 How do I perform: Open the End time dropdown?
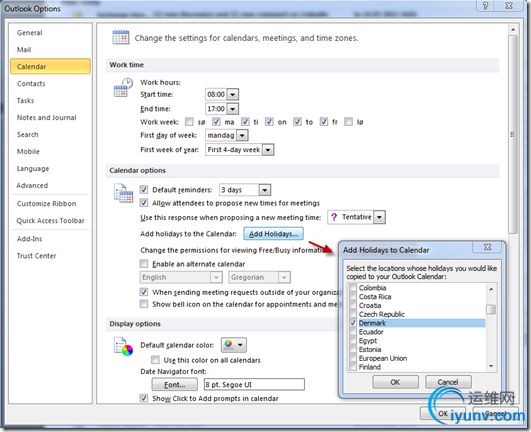point(233,109)
